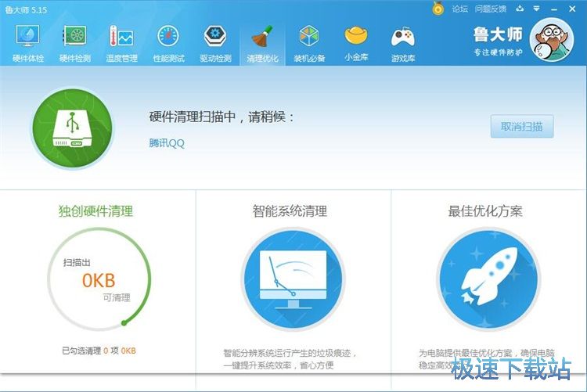Click the monitor wiper system cleanup icon
Screen dimensions: 587x392
tap(293, 279)
